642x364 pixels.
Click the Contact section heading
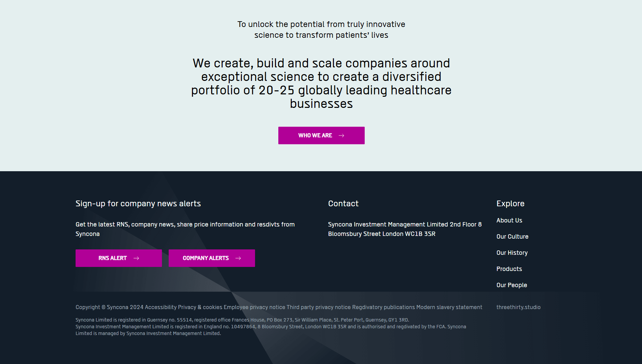tap(343, 203)
